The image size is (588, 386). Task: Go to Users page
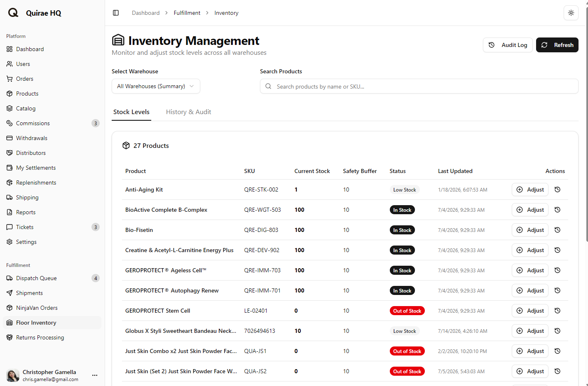click(52, 64)
